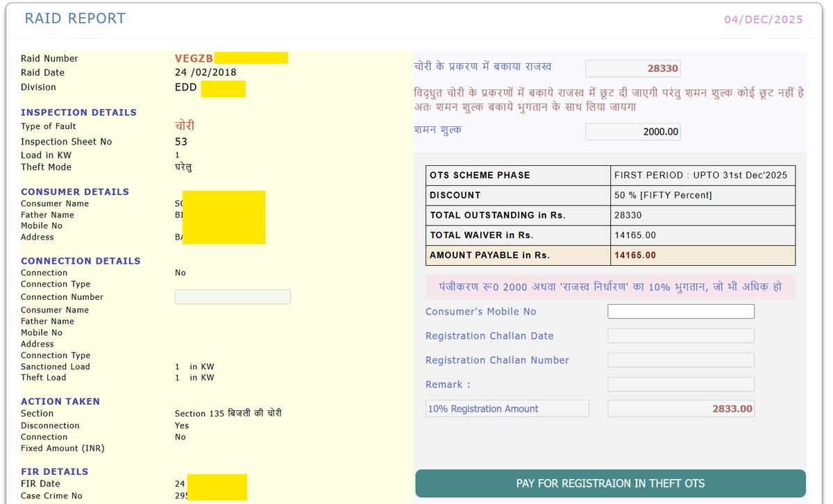Click the Section 135 बिजली की चोरी text
833x504 pixels.
228,413
